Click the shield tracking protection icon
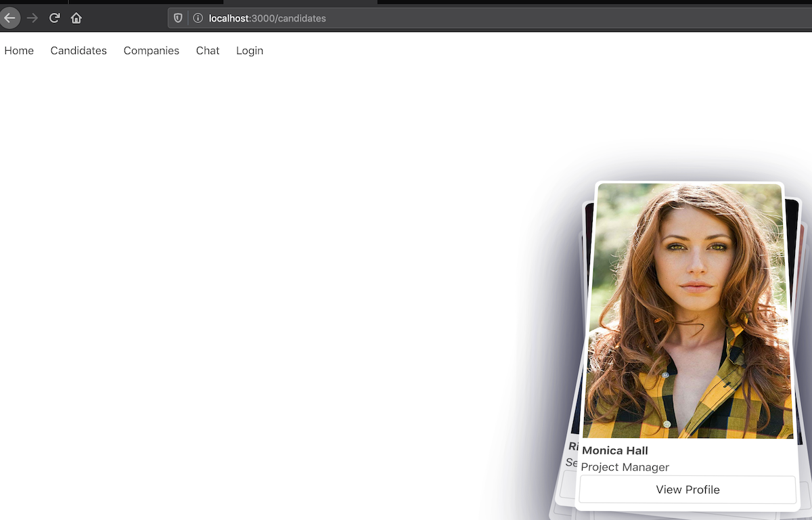 [179, 18]
